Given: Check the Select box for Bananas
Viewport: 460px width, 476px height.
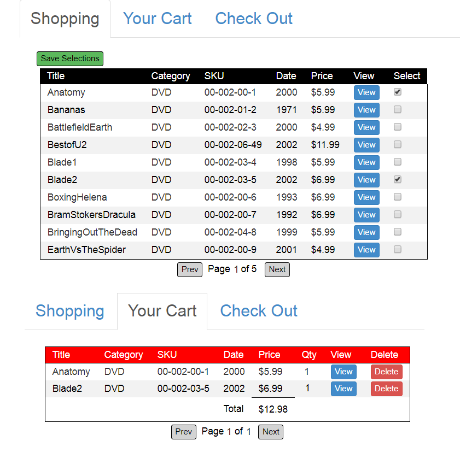Looking at the screenshot, I should coord(398,110).
